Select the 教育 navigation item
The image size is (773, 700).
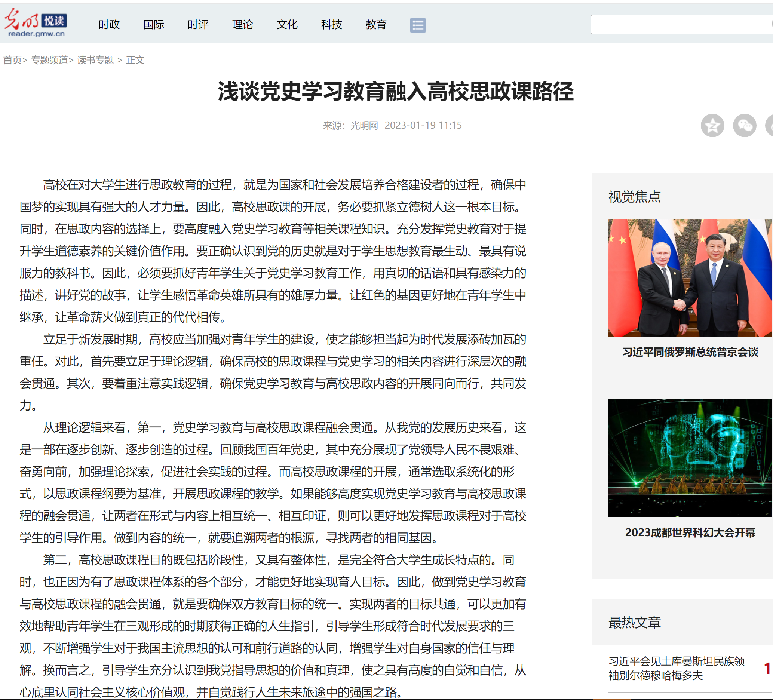coord(376,25)
